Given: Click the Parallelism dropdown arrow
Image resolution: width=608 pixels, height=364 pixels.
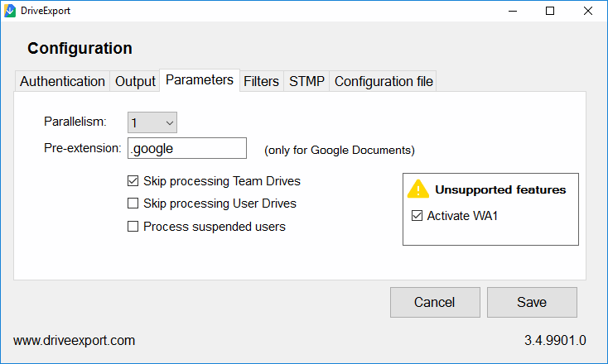Looking at the screenshot, I should (x=170, y=123).
